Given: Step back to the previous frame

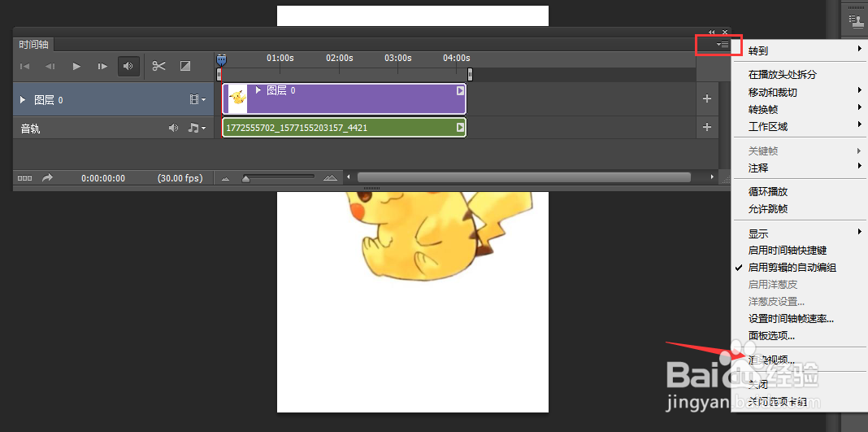Looking at the screenshot, I should click(x=50, y=67).
